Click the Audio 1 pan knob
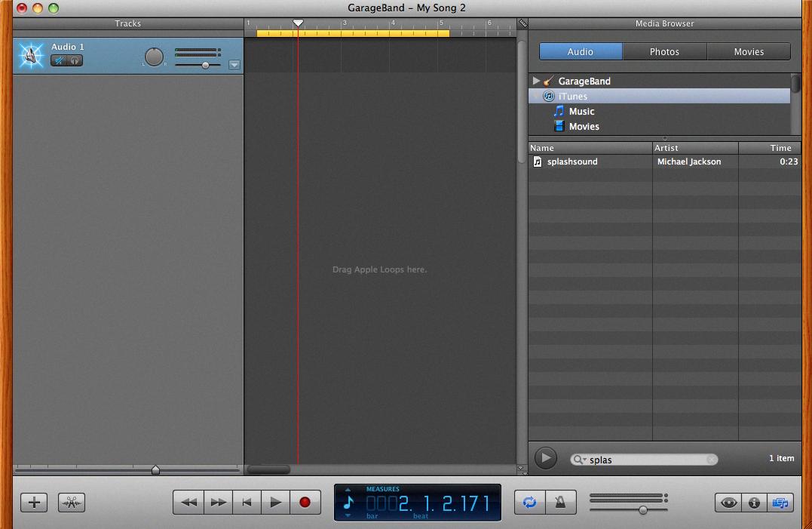The image size is (812, 529). click(x=154, y=57)
